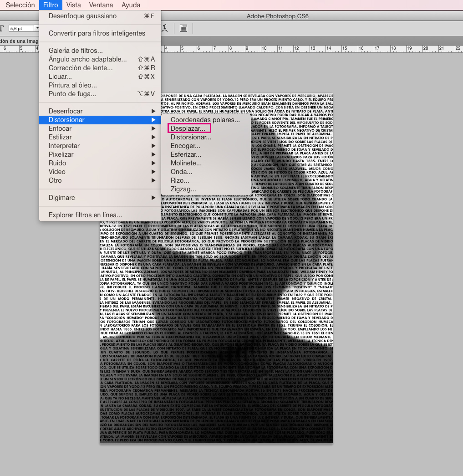Viewport: 463px width, 476px height.
Task: Open Corrección de lente filter
Action: (100, 68)
